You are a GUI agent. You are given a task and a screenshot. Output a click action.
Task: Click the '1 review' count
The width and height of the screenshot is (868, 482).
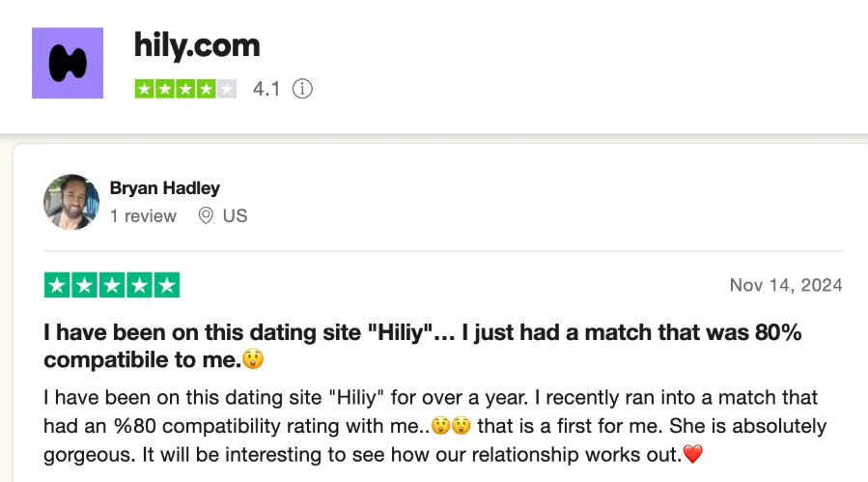(143, 215)
